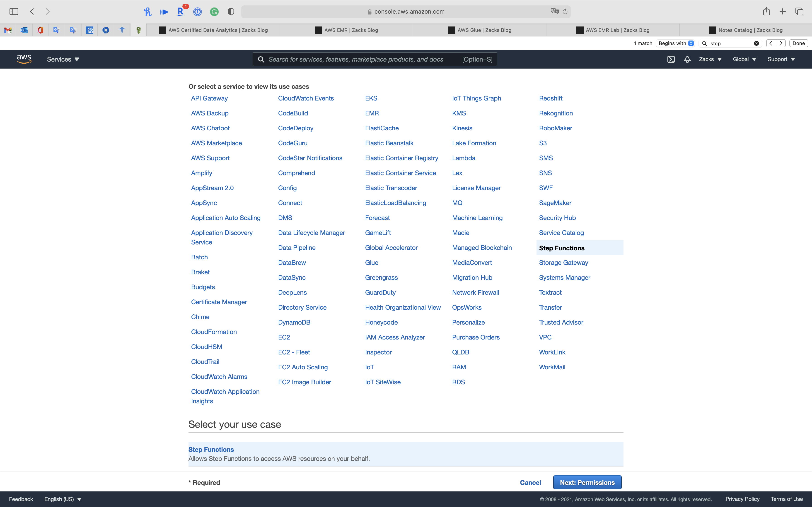Expand the Global region dropdown
Screen dimensions: 812x507
[x=744, y=59]
